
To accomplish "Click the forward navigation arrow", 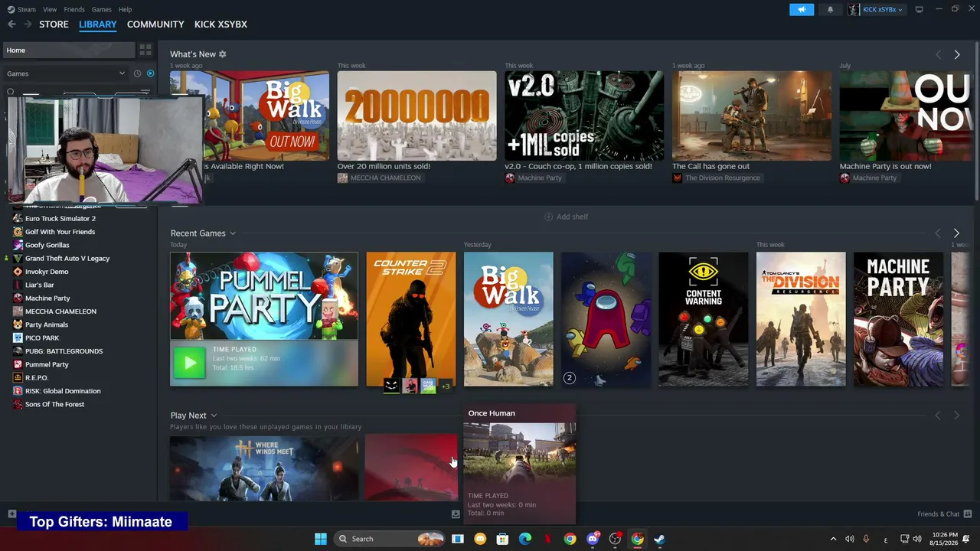I will point(28,24).
